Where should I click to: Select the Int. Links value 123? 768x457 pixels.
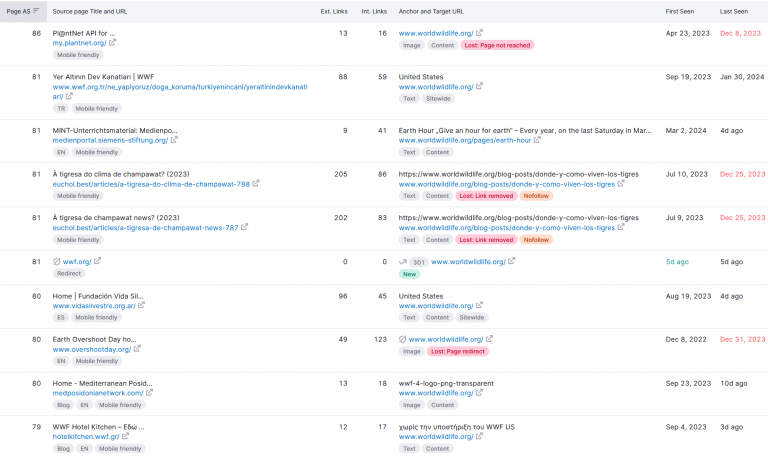click(380, 339)
